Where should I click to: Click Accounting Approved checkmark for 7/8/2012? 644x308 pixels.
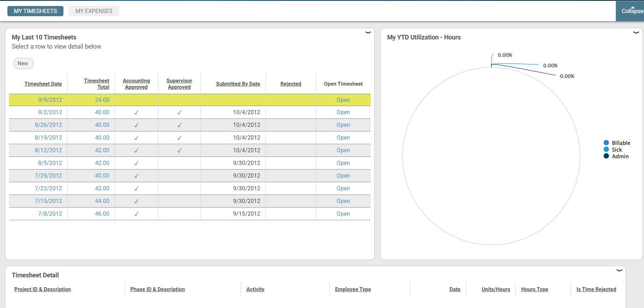136,214
